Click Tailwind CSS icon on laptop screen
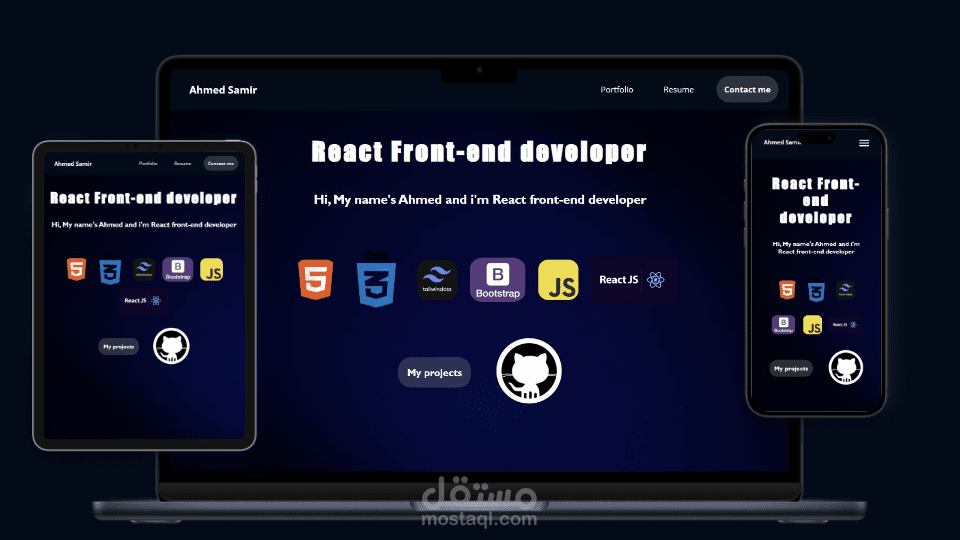The height and width of the screenshot is (540, 960). pyautogui.click(x=437, y=280)
